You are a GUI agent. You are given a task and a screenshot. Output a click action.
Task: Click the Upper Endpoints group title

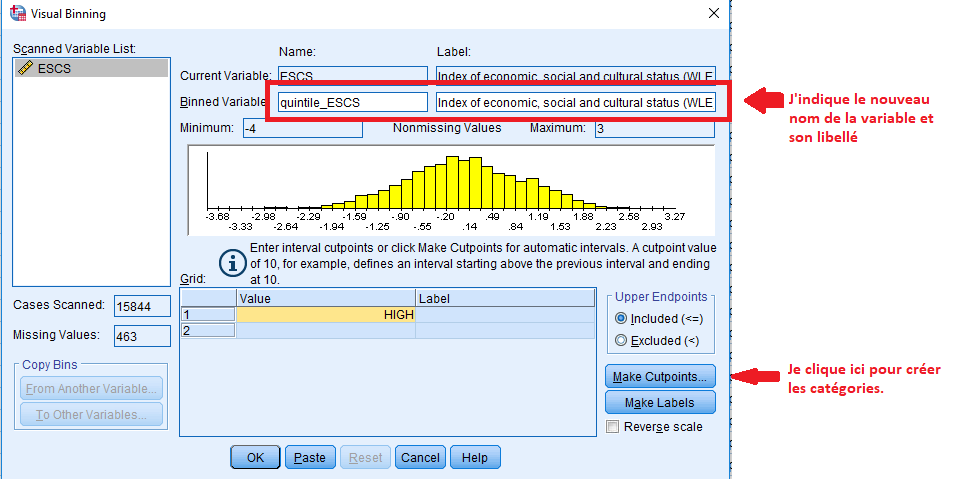tap(661, 297)
